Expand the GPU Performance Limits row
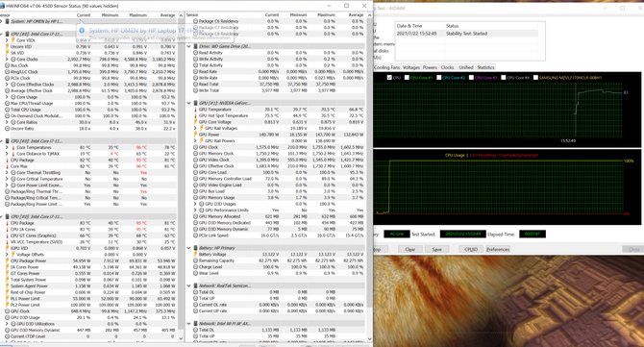644x347 pixels. click(195, 211)
